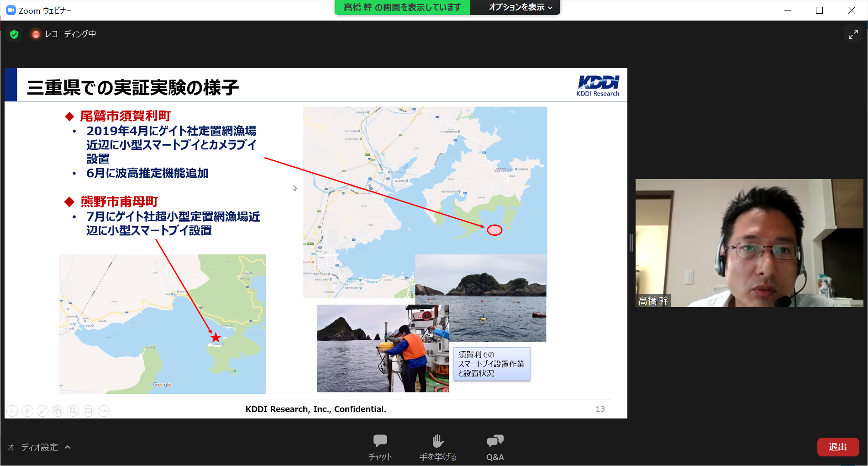The width and height of the screenshot is (868, 466).
Task: Open see-all-slides grid icon on slide
Action: click(x=58, y=411)
